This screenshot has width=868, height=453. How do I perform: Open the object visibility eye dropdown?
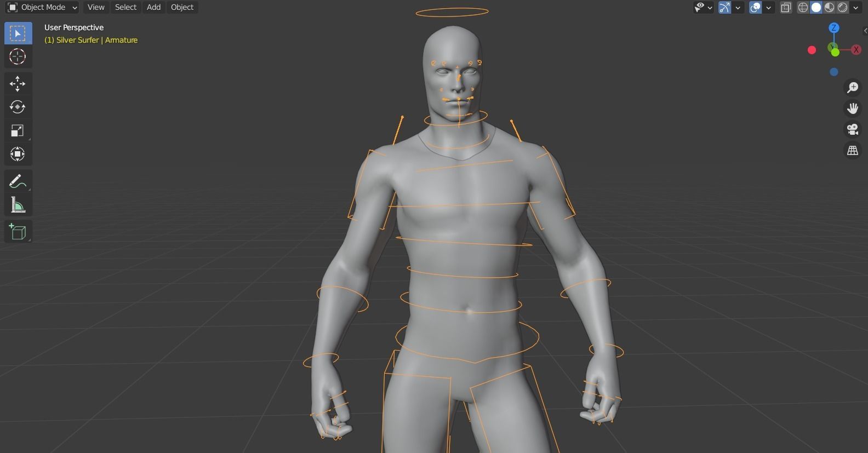(x=704, y=7)
